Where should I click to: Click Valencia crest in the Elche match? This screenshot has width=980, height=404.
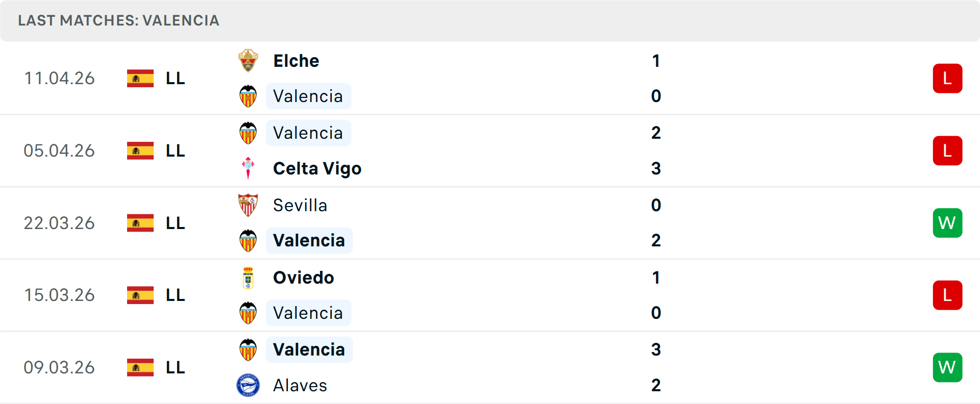pyautogui.click(x=248, y=96)
